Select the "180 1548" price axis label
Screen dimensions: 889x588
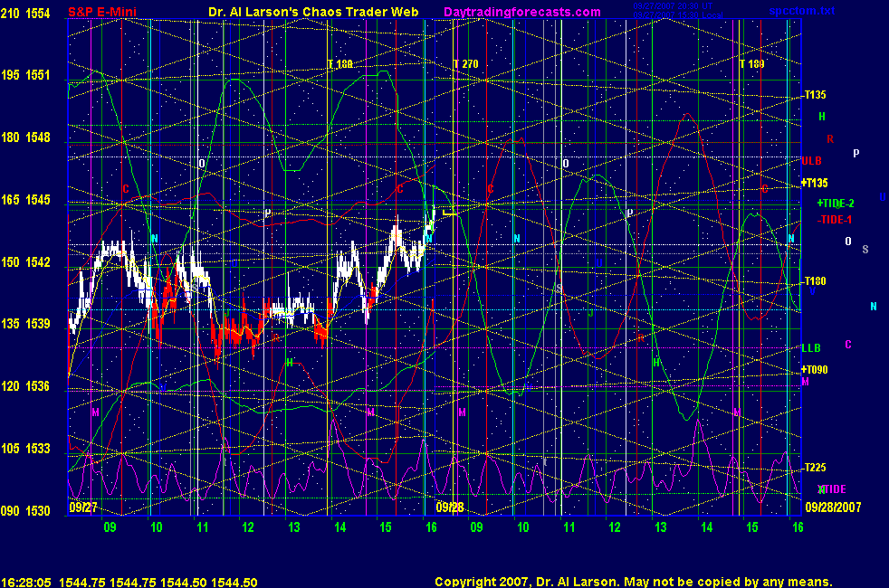point(25,138)
